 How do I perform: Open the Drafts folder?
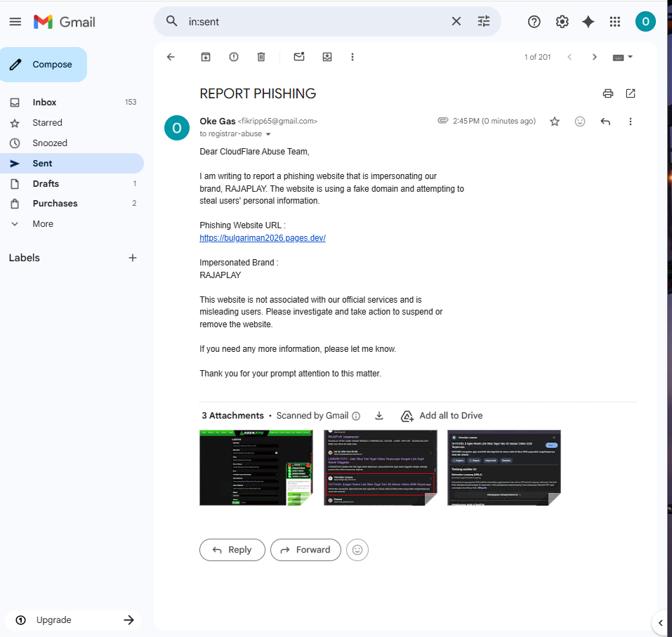[x=72, y=183]
